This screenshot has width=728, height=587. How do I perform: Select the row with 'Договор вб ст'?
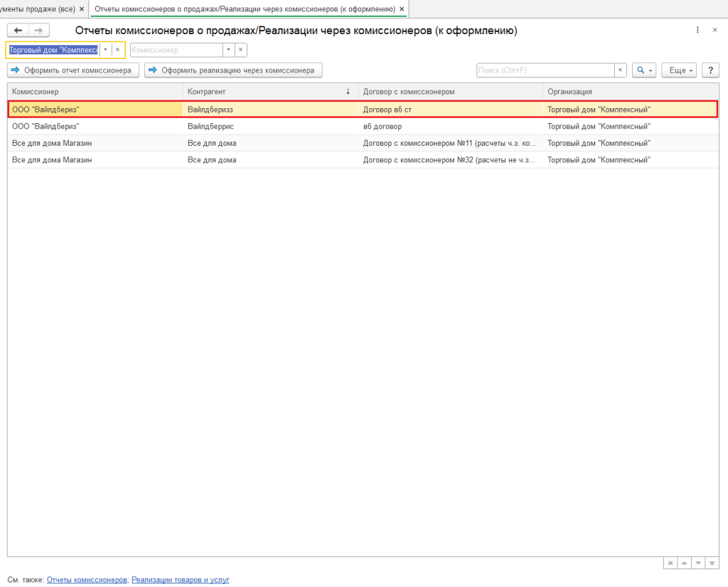point(363,110)
